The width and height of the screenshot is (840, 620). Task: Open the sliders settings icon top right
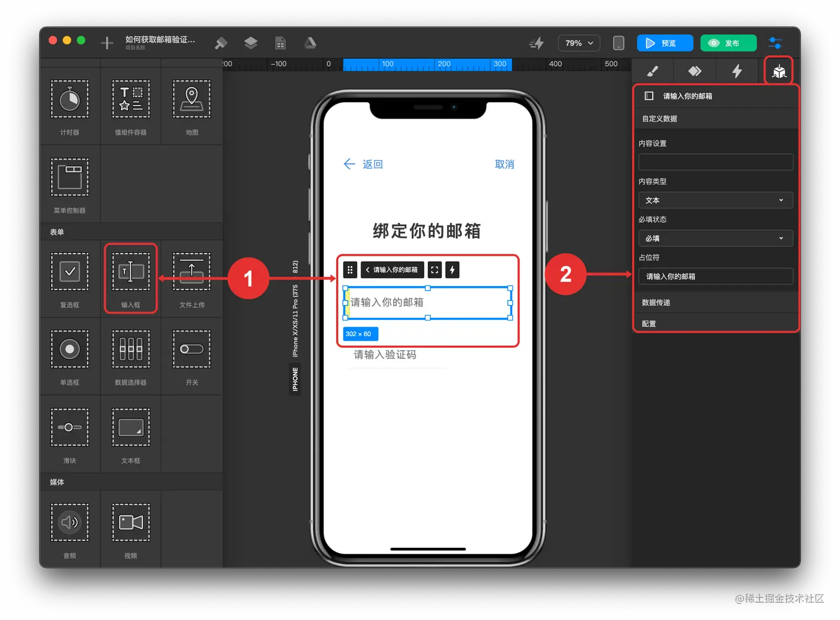click(775, 43)
